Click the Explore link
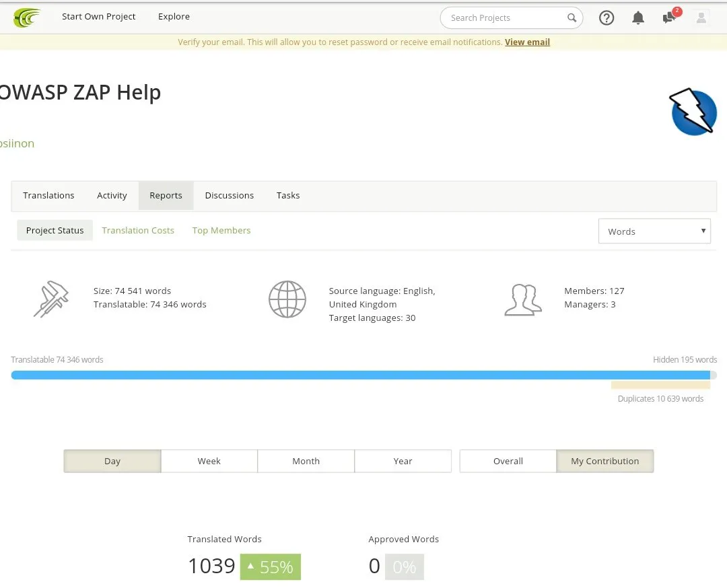The width and height of the screenshot is (727, 588). click(x=174, y=17)
